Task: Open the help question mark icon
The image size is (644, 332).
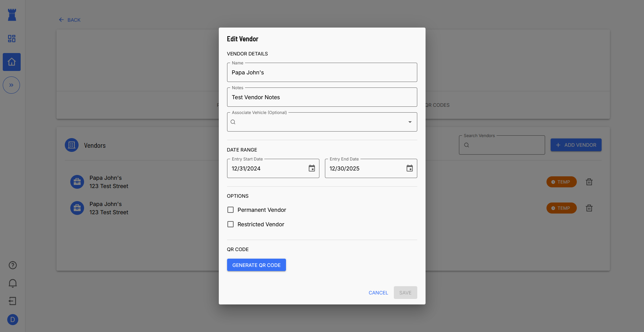Action: tap(12, 265)
